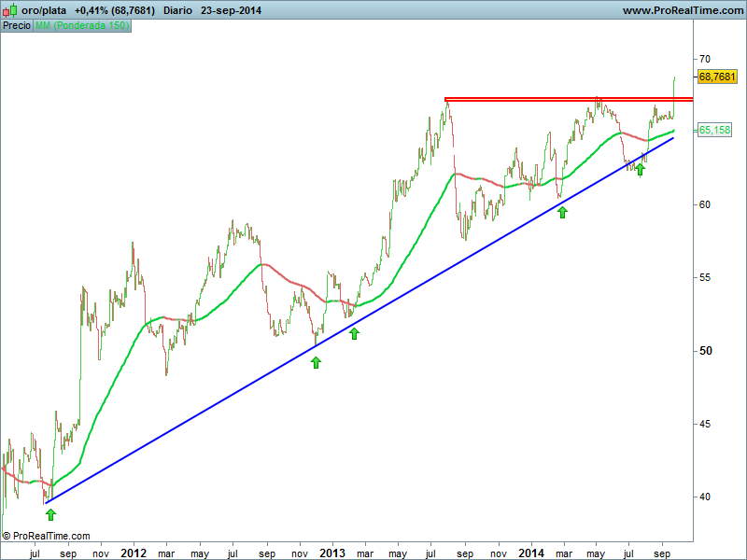Image resolution: width=747 pixels, height=560 pixels.
Task: Click the 45 price axis label
Action: pyautogui.click(x=705, y=424)
